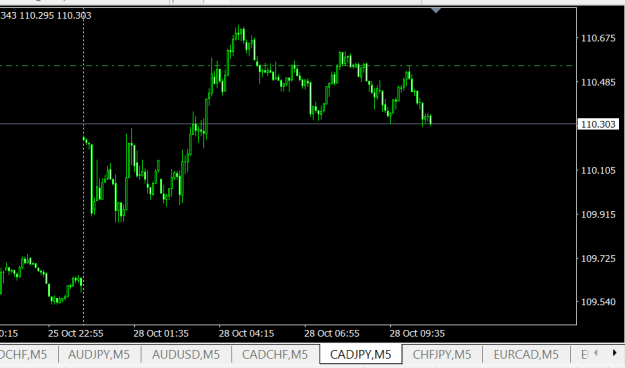
Task: Click the 110.485 price scale label
Action: [x=598, y=83]
